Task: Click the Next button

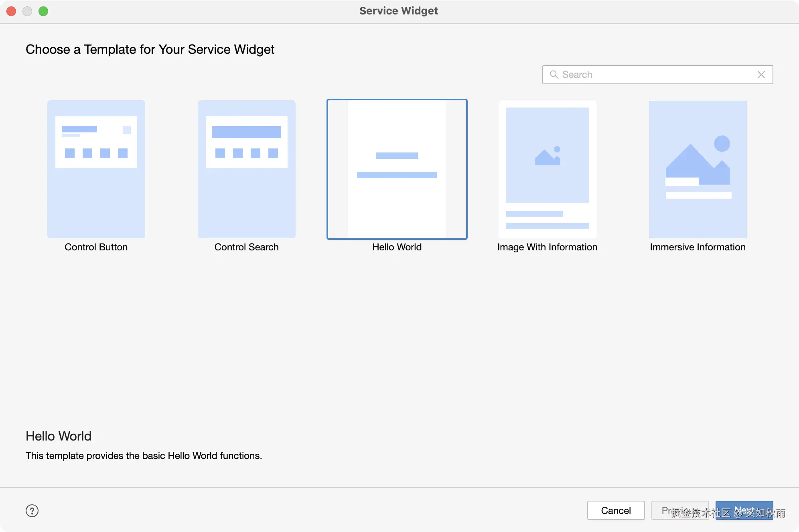Action: coord(744,510)
